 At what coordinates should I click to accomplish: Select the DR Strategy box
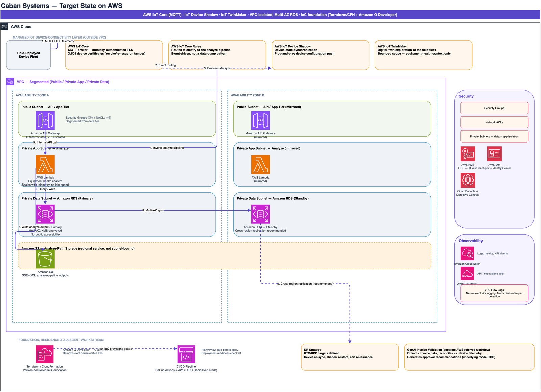(x=350, y=357)
